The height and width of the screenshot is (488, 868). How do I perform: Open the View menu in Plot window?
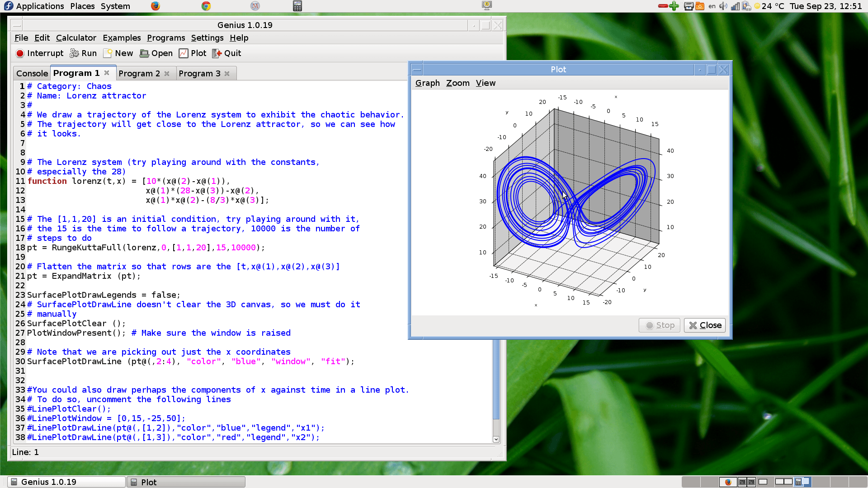point(485,83)
